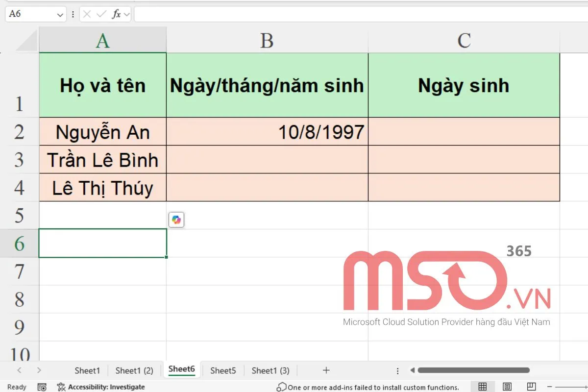The height and width of the screenshot is (392, 588).
Task: Click the Enter (checkmark) formula bar icon
Action: (x=101, y=14)
